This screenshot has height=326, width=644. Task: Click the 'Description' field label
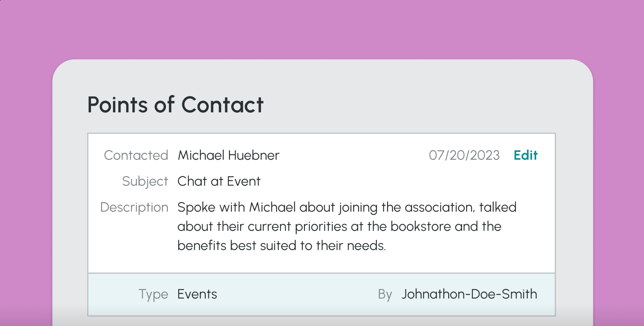coord(134,207)
